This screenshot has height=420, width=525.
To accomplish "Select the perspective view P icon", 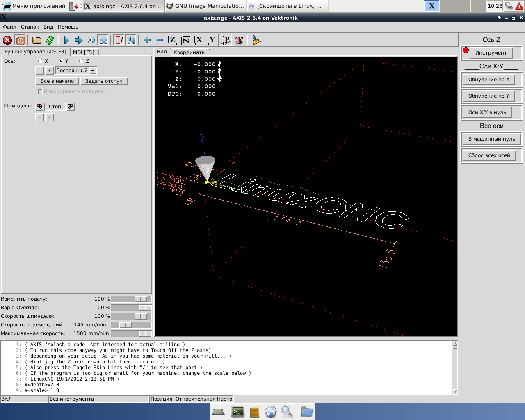I will point(226,40).
